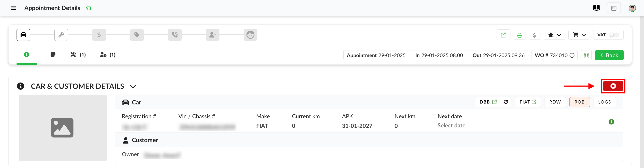Click the print icon button
The height and width of the screenshot is (168, 644).
[x=519, y=35]
